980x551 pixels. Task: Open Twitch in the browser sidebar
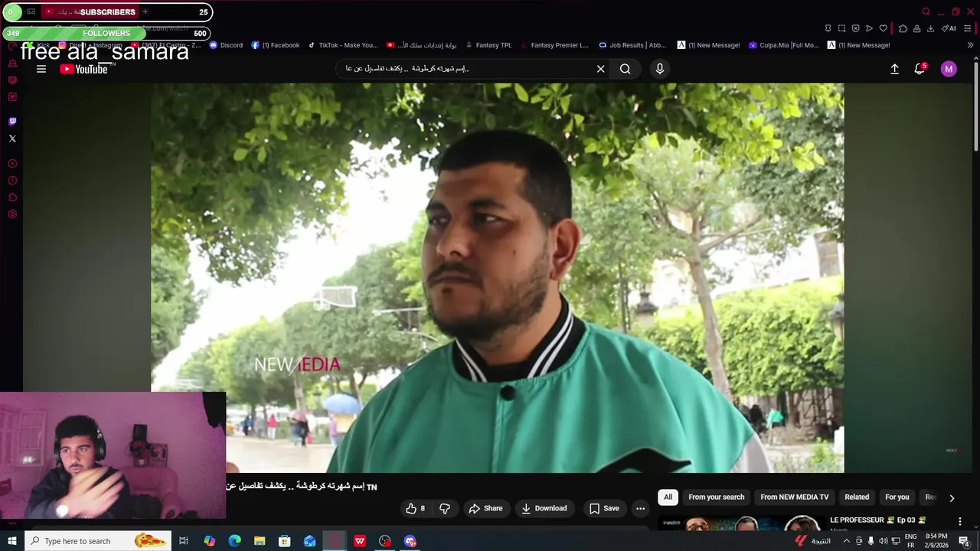pyautogui.click(x=12, y=122)
